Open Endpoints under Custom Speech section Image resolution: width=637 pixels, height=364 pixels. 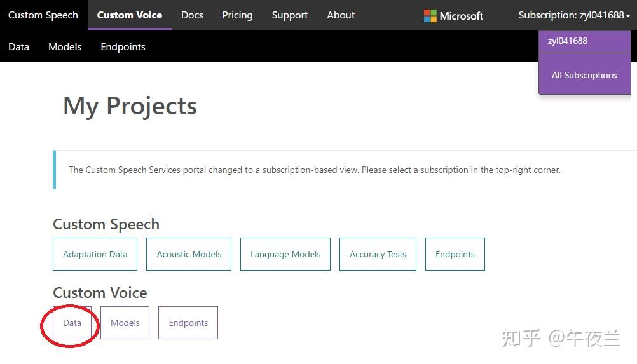(455, 254)
